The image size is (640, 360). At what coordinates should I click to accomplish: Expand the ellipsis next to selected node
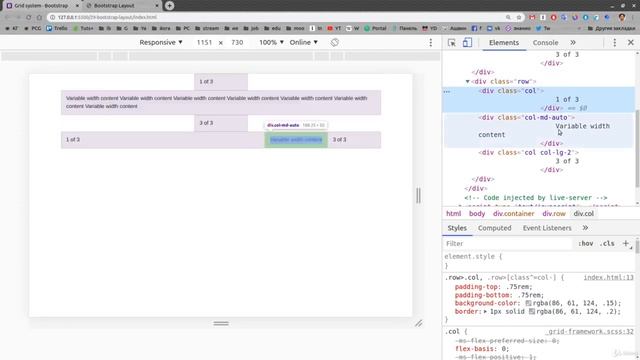(x=447, y=91)
